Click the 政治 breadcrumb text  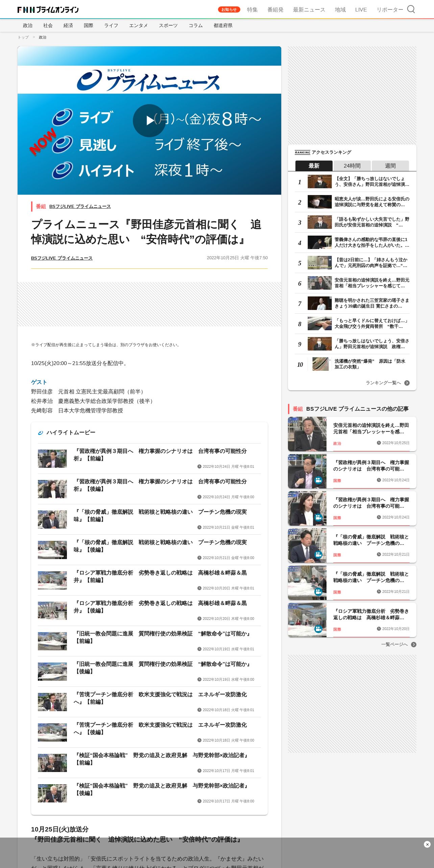click(43, 37)
